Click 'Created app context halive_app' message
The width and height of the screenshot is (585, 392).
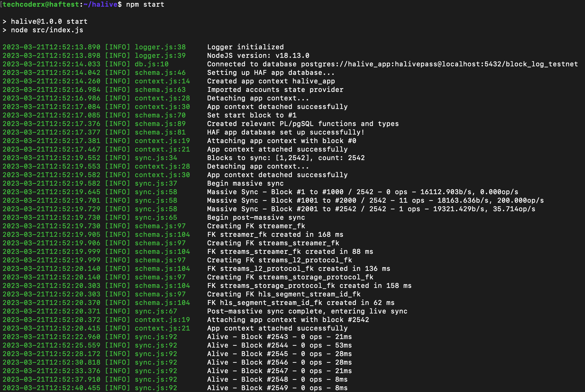[271, 81]
